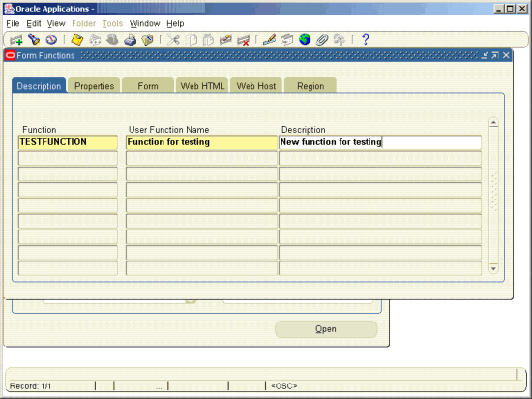Maximize the Oracle Applications window

pyautogui.click(x=510, y=9)
